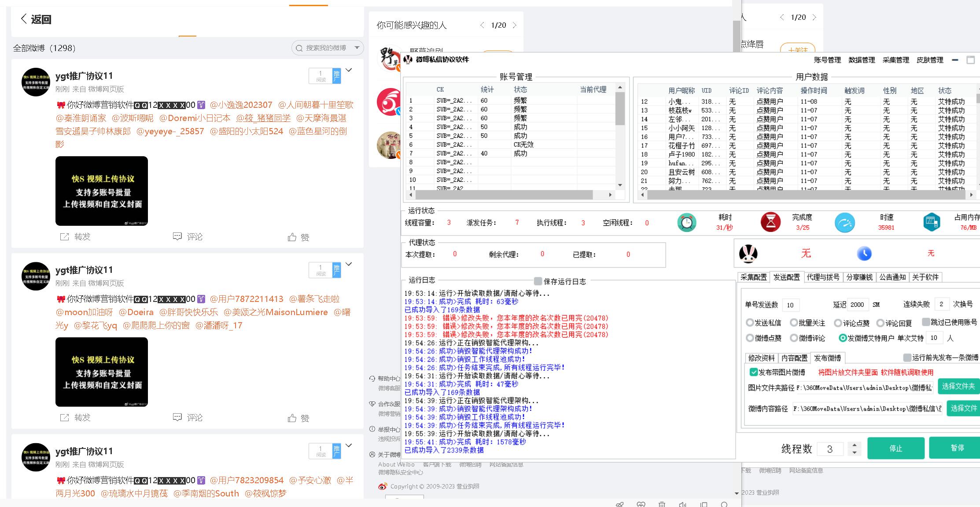The width and height of the screenshot is (980, 507).
Task: Click the red hourglass completion icon
Action: 770,222
